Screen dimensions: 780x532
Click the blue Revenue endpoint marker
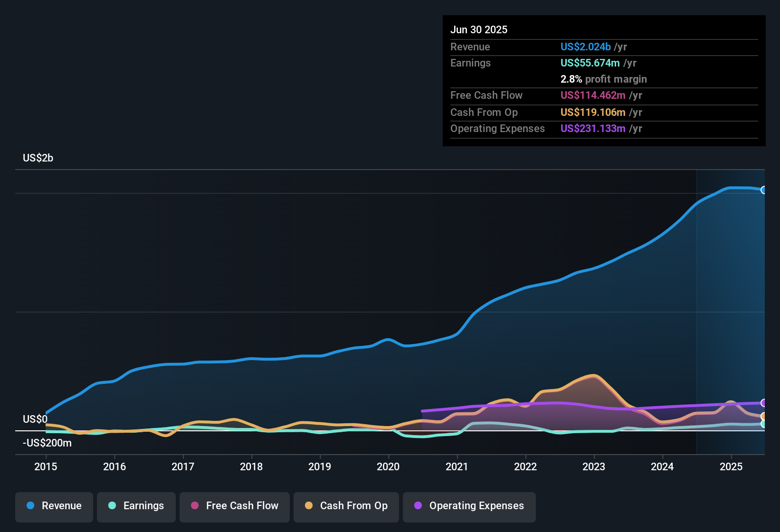(764, 190)
